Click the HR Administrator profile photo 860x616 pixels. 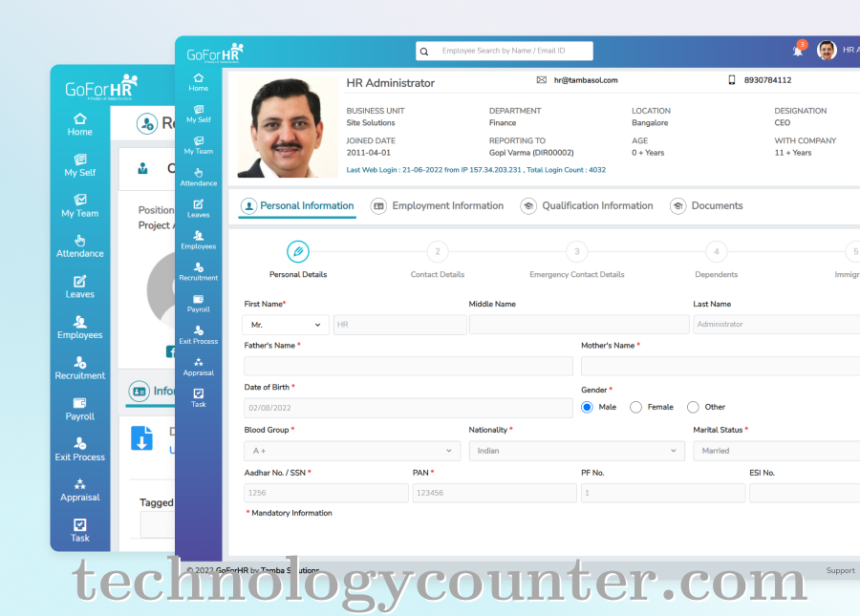[x=288, y=127]
